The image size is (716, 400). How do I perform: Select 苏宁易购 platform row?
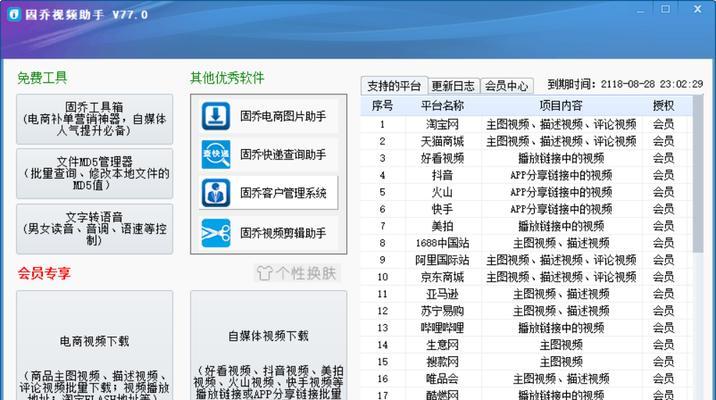(x=526, y=311)
